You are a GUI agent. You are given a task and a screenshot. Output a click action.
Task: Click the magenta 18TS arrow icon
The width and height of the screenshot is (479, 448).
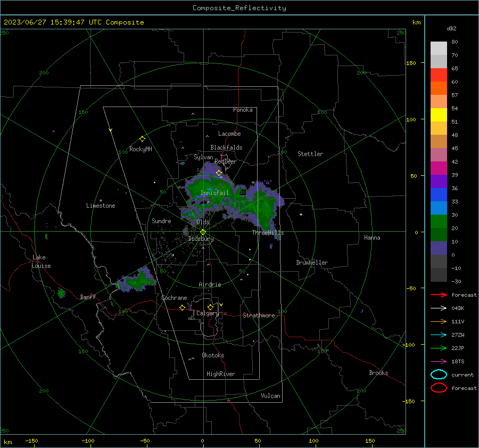pos(439,362)
